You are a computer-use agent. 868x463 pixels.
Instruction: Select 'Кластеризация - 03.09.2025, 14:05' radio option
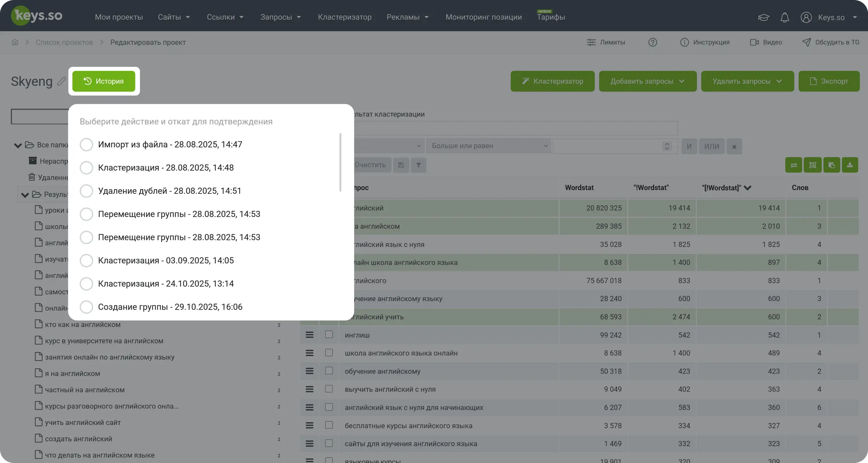point(86,260)
